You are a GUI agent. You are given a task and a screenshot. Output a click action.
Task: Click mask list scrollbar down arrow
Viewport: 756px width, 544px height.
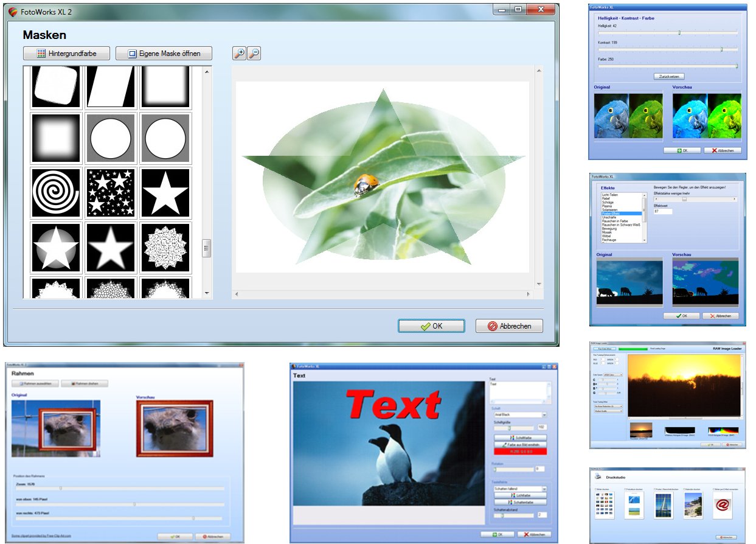[207, 293]
